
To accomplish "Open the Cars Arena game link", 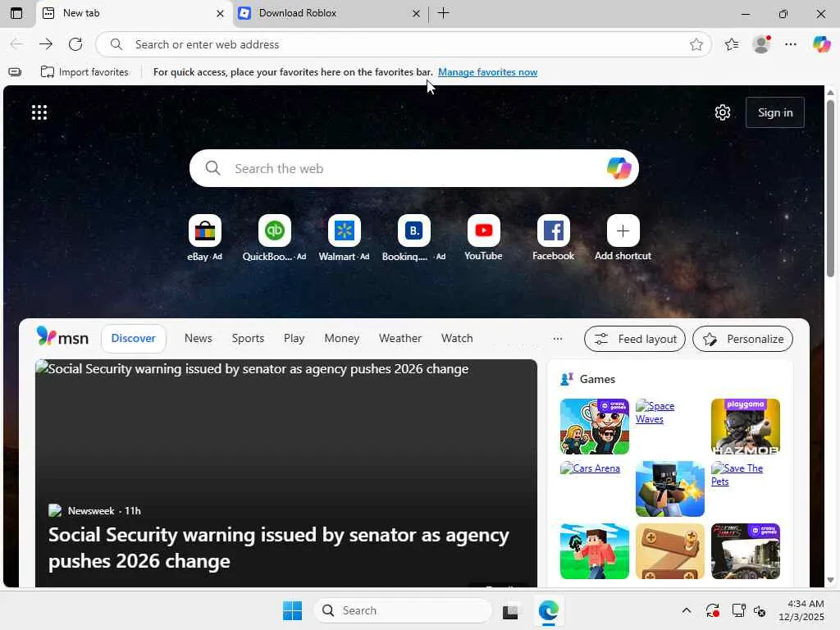I will [x=590, y=468].
